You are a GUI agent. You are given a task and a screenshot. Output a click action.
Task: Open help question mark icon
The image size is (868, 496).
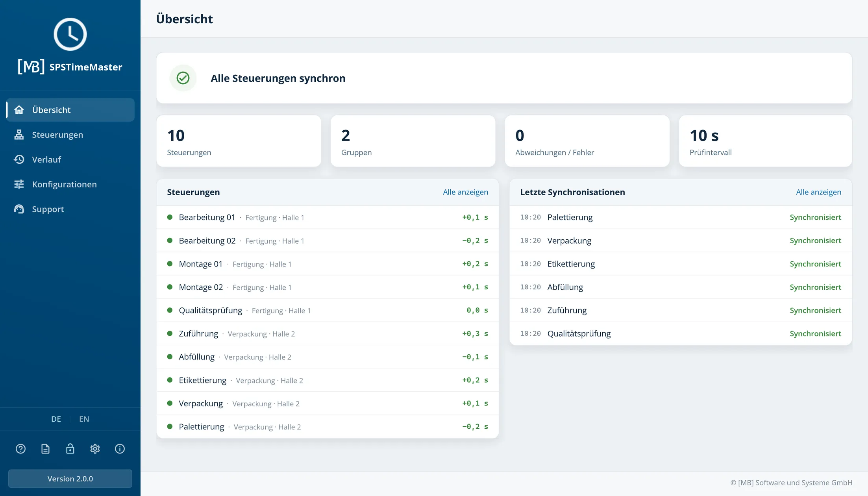coord(20,449)
